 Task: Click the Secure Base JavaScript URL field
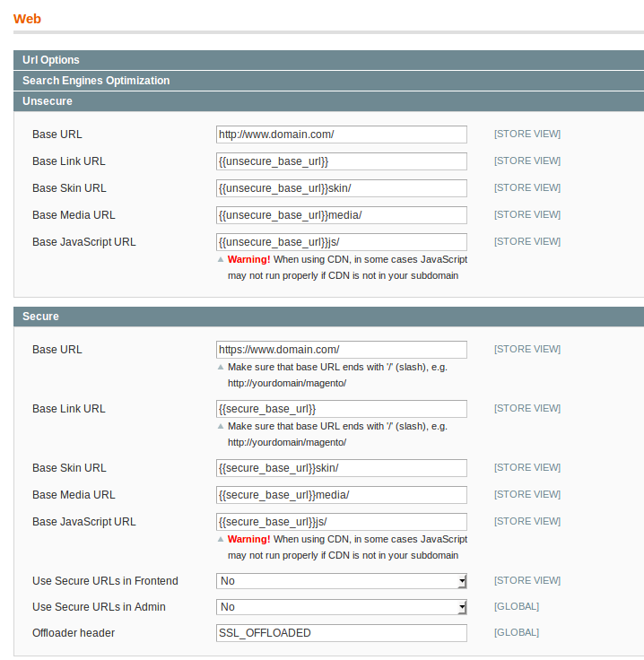tap(341, 522)
